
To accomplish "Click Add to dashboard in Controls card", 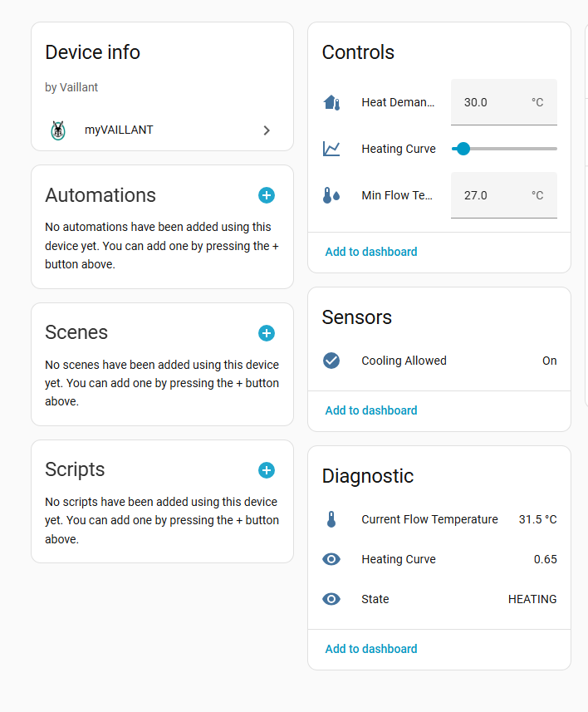I will (371, 252).
